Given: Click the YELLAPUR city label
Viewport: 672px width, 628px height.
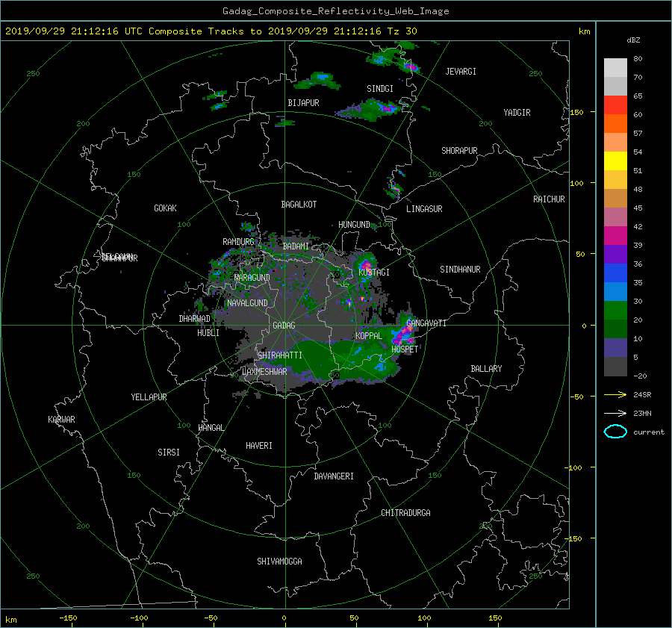Looking at the screenshot, I should 149,397.
